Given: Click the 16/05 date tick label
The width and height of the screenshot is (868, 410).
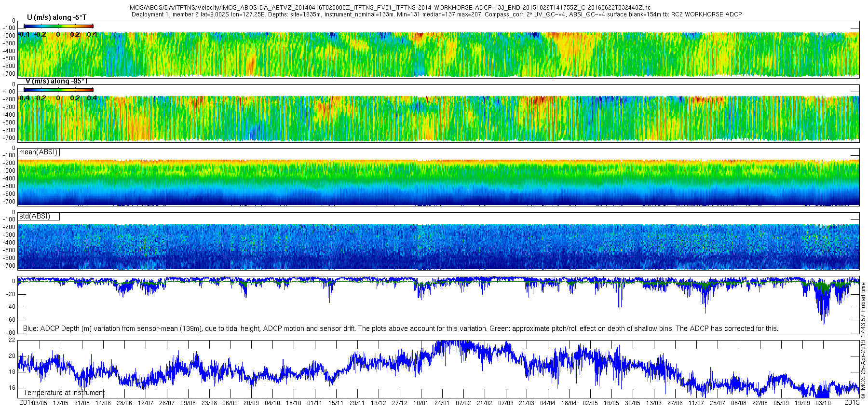Looking at the screenshot, I should pyautogui.click(x=611, y=403).
